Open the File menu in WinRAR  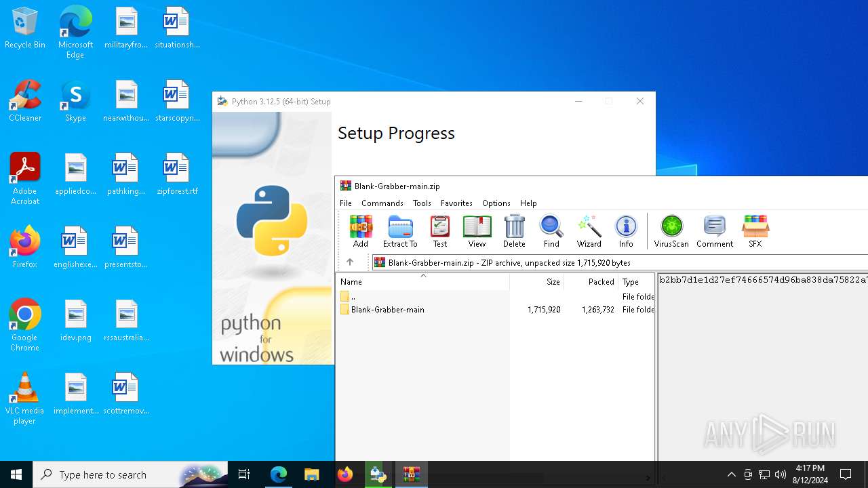pos(346,203)
